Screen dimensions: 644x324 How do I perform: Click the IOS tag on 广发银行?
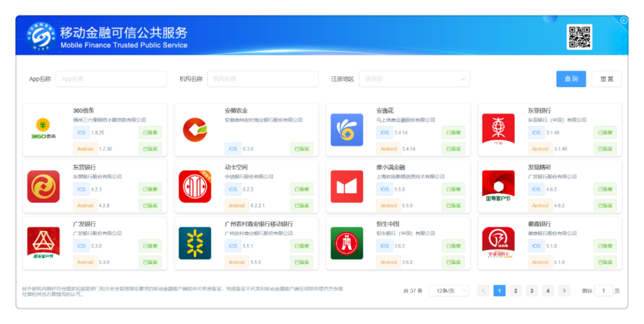[x=81, y=246]
